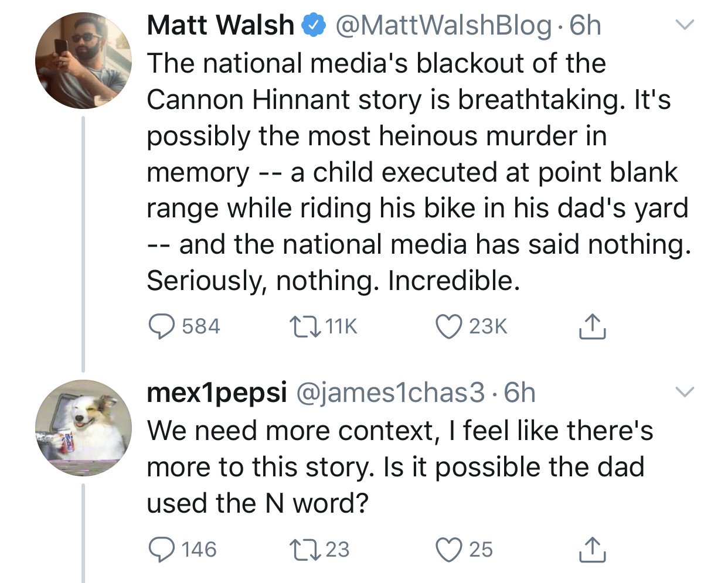The width and height of the screenshot is (728, 583).
Task: Expand mex1pepsi tweet options chevron
Action: tap(685, 391)
